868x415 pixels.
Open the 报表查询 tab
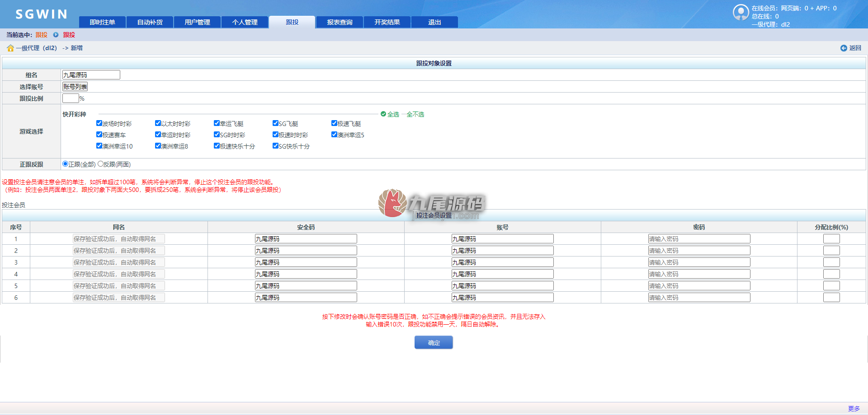340,22
